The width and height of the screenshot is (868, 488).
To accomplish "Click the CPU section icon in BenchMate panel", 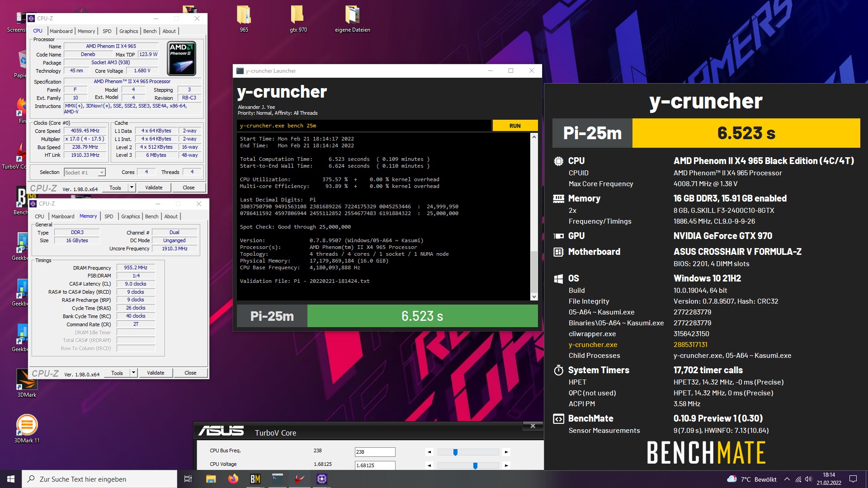I will pos(558,161).
